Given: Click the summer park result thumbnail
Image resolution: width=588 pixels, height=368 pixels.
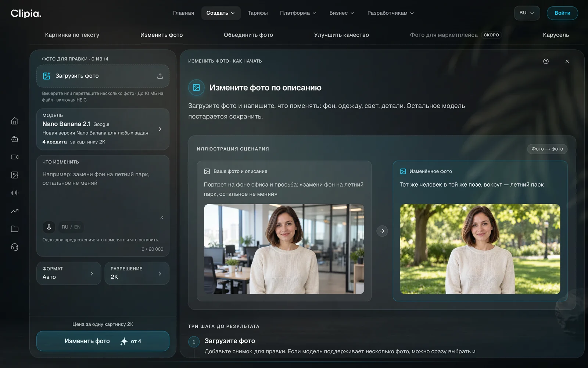Looking at the screenshot, I should pyautogui.click(x=480, y=249).
